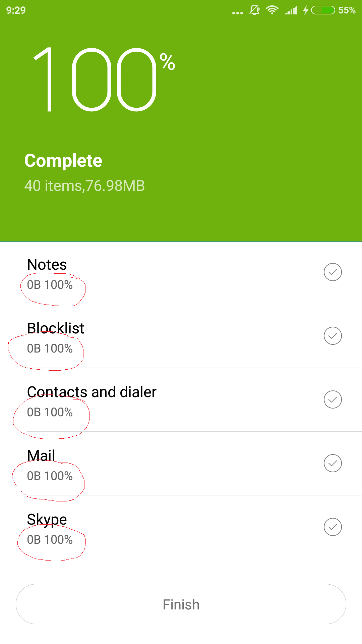Screen dimensions: 362x644
Task: Tap the Finish button
Action: coord(181,604)
